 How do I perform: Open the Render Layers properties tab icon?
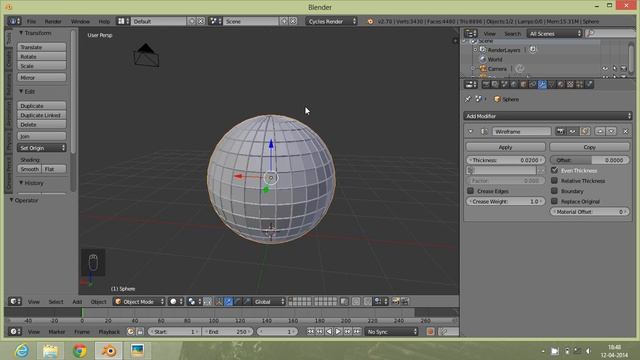click(495, 84)
